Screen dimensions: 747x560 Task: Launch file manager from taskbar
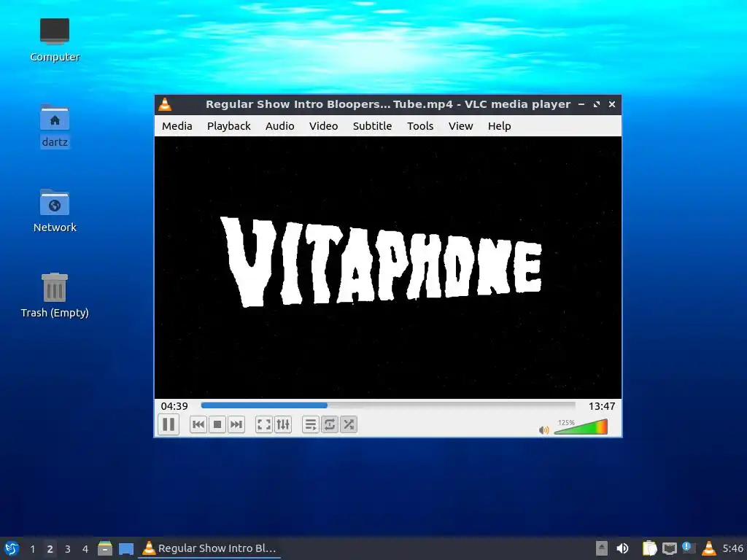click(105, 548)
